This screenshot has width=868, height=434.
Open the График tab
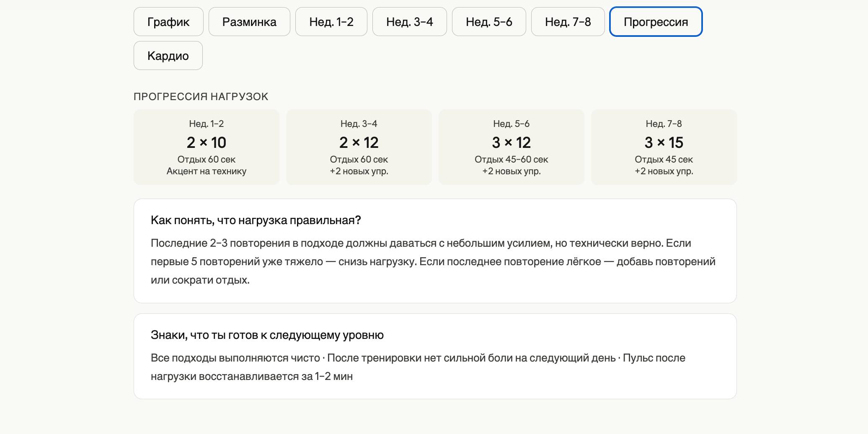coord(168,22)
